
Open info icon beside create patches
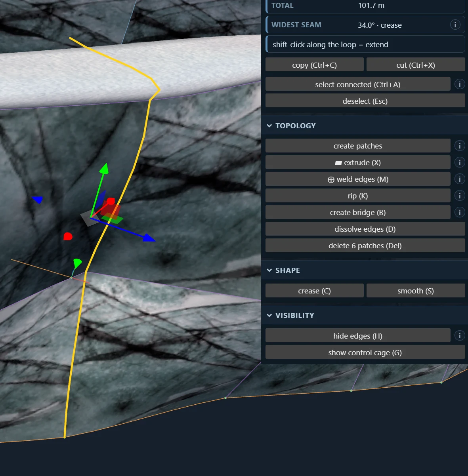459,146
